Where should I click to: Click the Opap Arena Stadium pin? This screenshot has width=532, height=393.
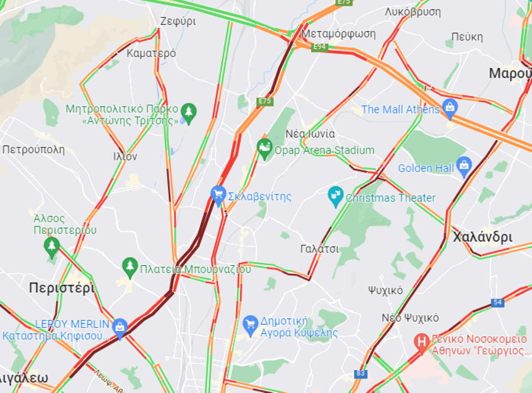coord(264,149)
